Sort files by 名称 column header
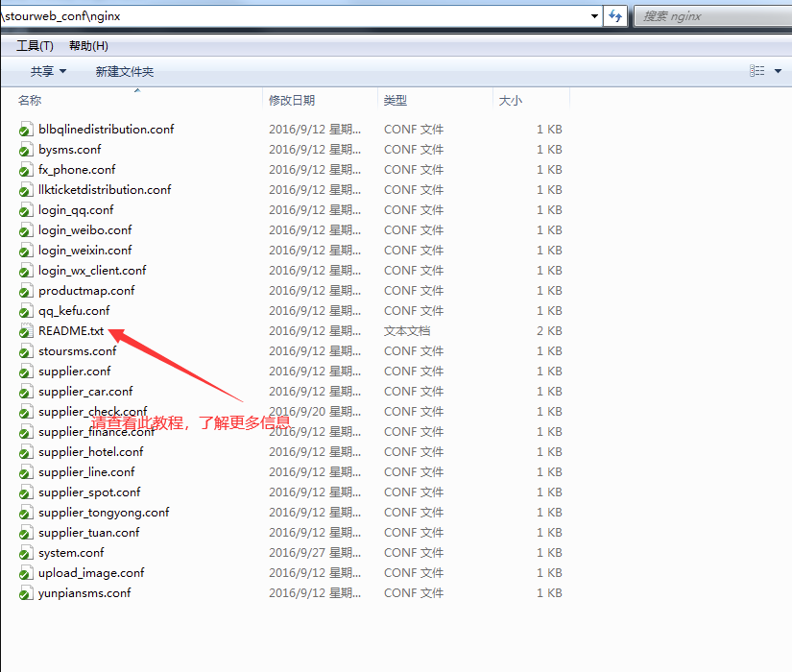This screenshot has width=792, height=672. (30, 100)
